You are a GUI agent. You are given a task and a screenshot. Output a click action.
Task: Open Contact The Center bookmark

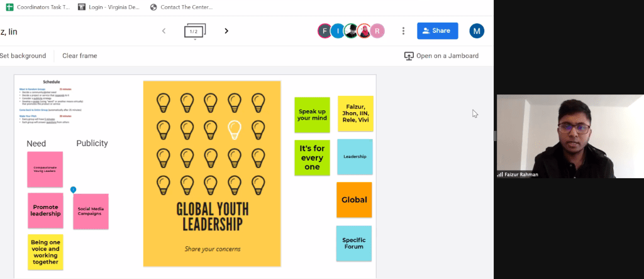click(182, 7)
